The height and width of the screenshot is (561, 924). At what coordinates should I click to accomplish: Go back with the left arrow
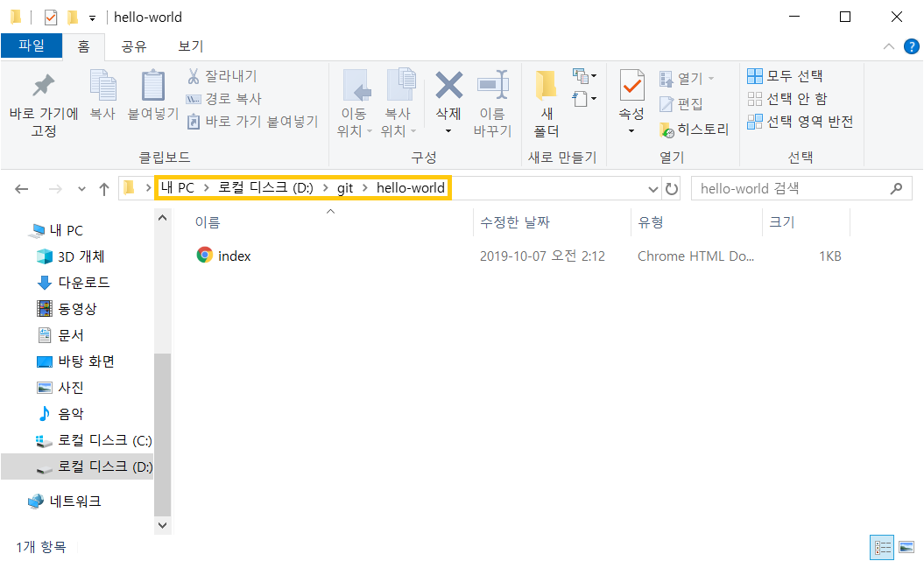22,189
